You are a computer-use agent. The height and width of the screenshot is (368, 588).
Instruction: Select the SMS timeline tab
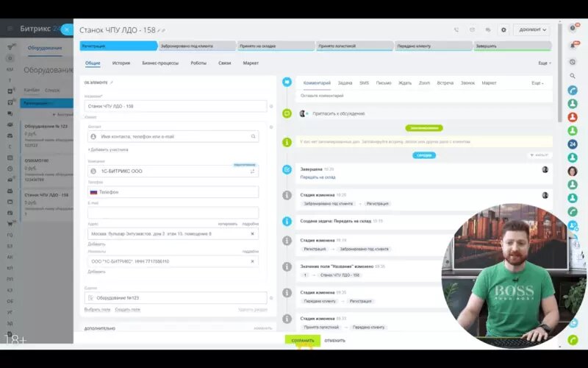point(364,83)
